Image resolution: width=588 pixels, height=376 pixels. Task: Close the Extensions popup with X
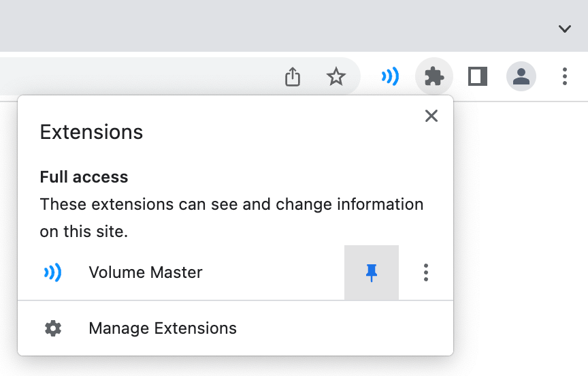click(x=431, y=116)
